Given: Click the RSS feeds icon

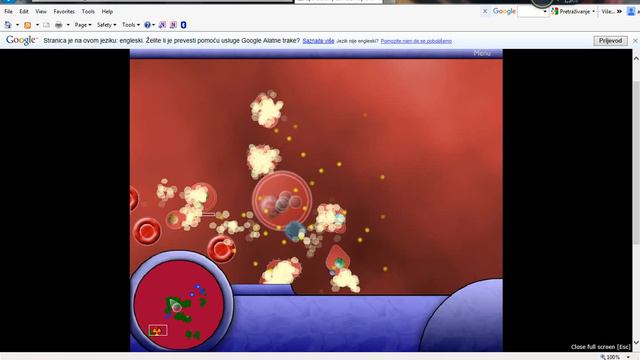Looking at the screenshot, I should 27,25.
